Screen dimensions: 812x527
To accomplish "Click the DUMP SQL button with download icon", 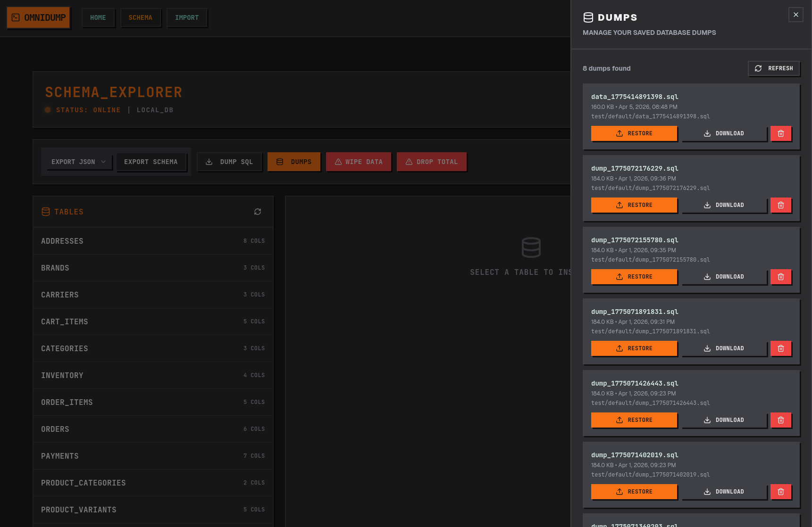I will [x=229, y=162].
